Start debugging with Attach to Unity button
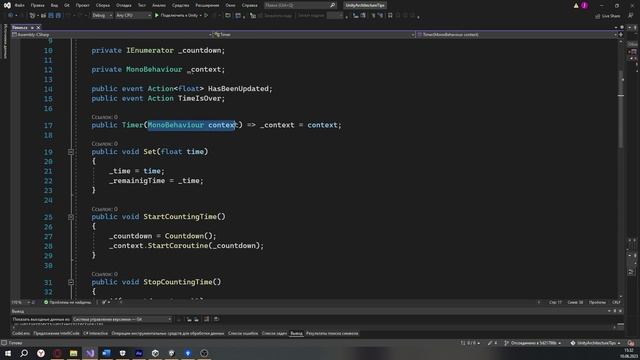640x360 pixels. pos(177,16)
